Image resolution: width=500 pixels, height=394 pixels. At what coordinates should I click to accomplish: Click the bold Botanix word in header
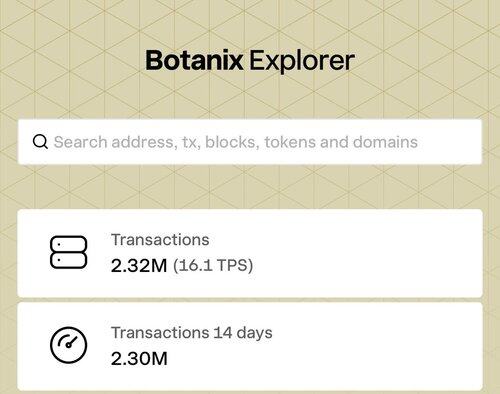tap(194, 60)
